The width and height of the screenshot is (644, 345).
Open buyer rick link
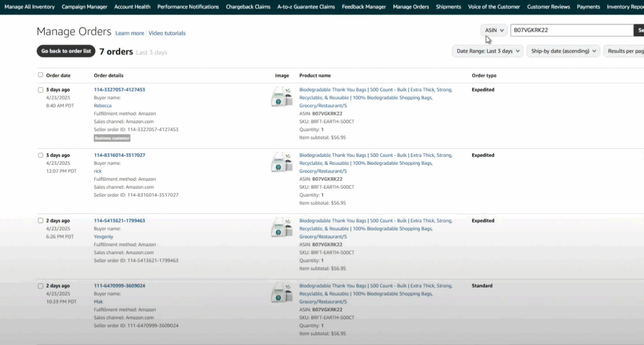[x=98, y=171]
